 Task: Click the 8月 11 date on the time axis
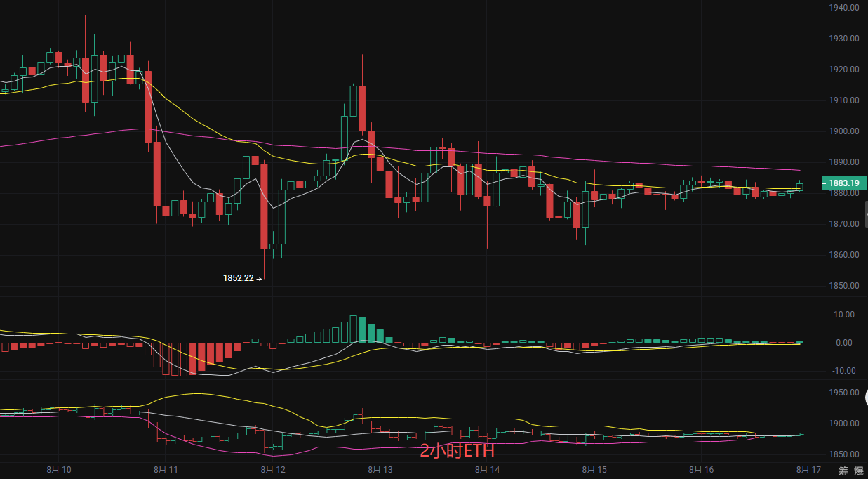(x=166, y=469)
